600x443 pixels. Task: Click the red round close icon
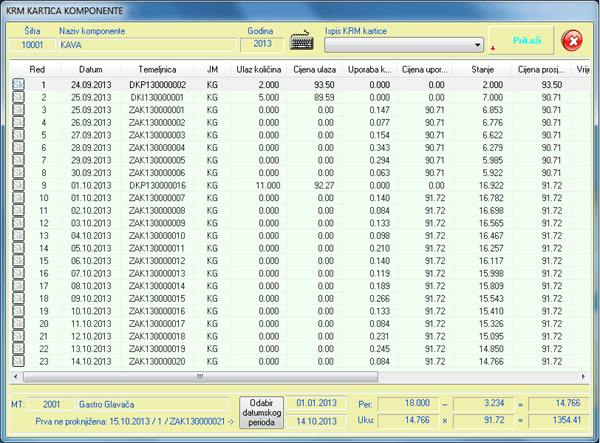pyautogui.click(x=571, y=42)
